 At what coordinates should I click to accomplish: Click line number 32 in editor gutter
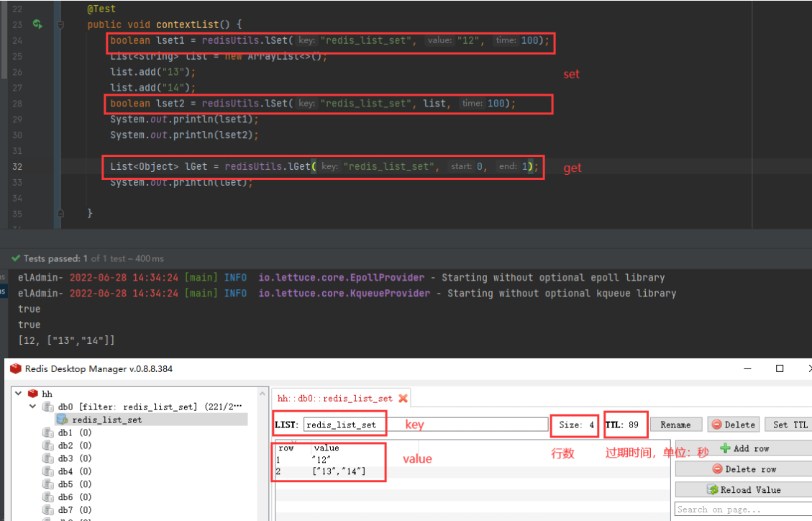pyautogui.click(x=17, y=166)
